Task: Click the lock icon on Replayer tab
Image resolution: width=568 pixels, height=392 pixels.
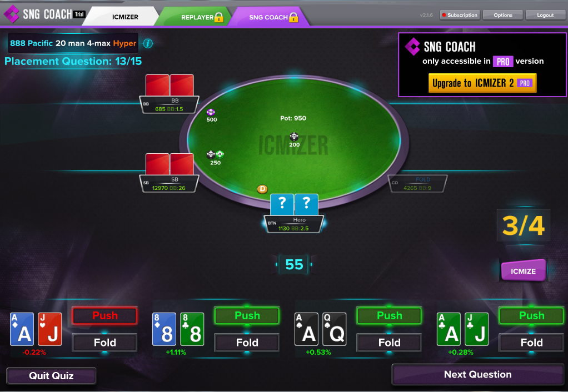Action: [x=219, y=17]
